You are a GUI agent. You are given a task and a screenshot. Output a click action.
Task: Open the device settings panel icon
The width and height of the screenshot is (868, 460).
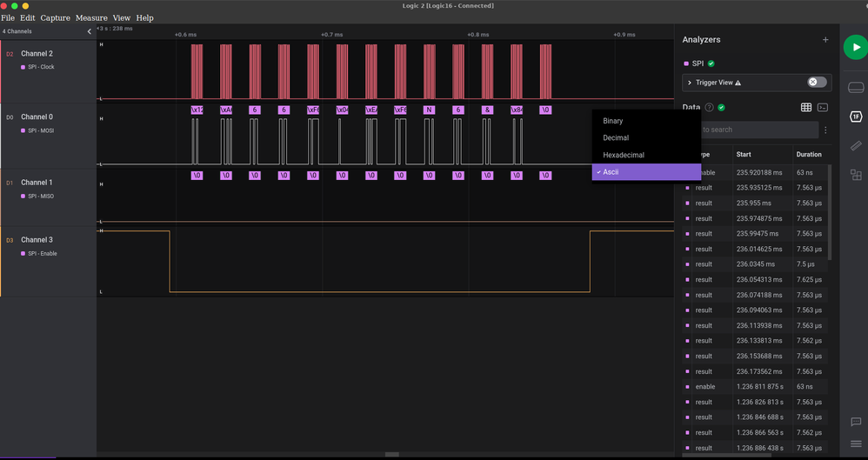click(855, 87)
